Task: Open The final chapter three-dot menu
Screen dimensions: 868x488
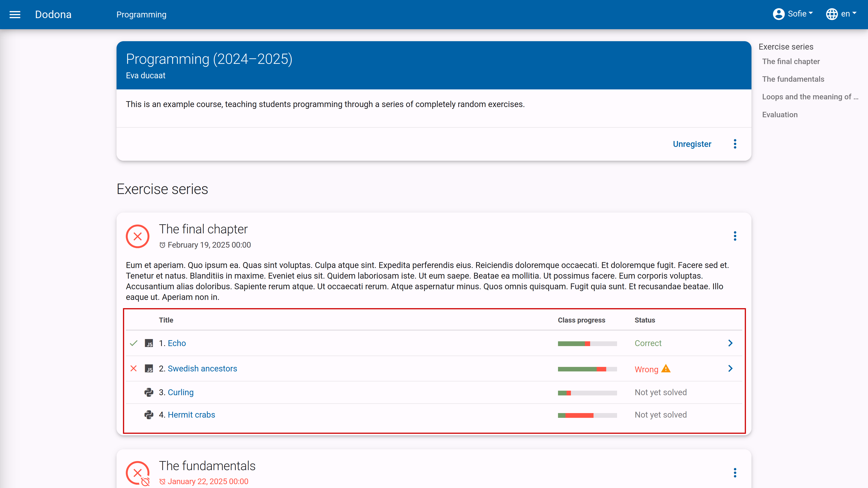Action: click(735, 236)
